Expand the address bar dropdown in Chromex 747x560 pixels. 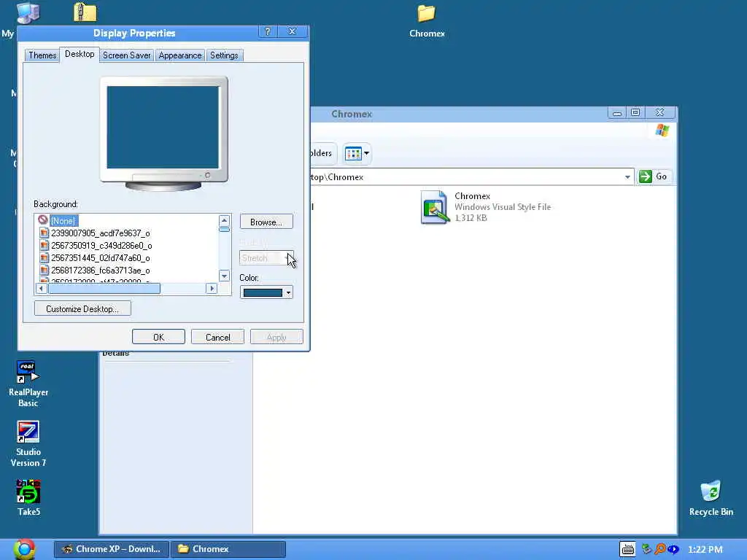627,176
